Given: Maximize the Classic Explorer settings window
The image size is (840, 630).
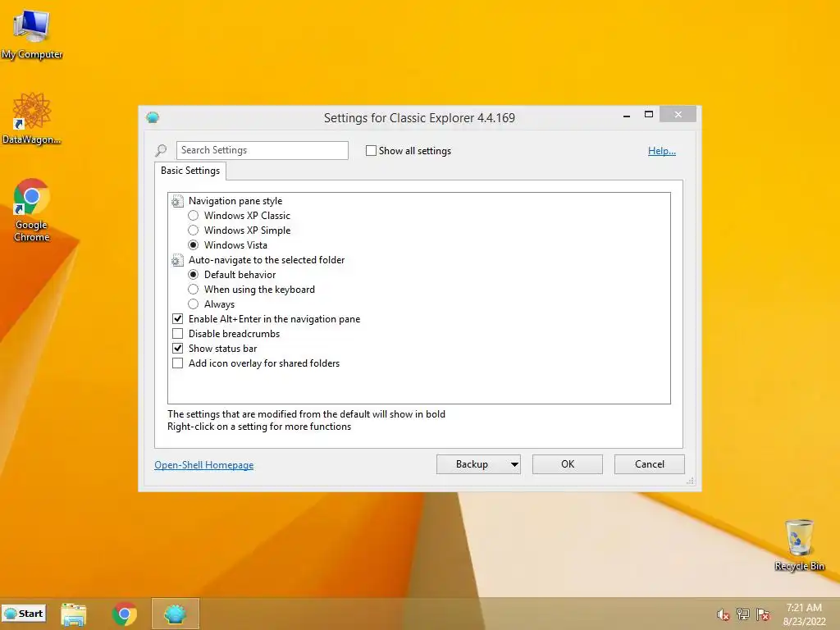Looking at the screenshot, I should point(649,115).
